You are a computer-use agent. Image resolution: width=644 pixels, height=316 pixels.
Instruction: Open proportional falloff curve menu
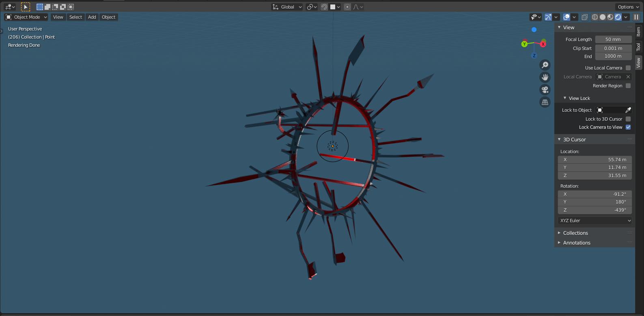[358, 7]
